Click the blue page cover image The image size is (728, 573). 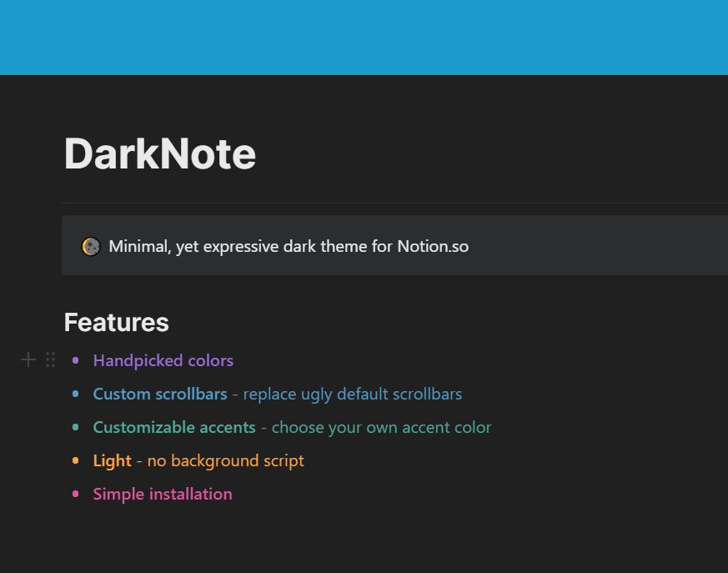[x=364, y=38]
